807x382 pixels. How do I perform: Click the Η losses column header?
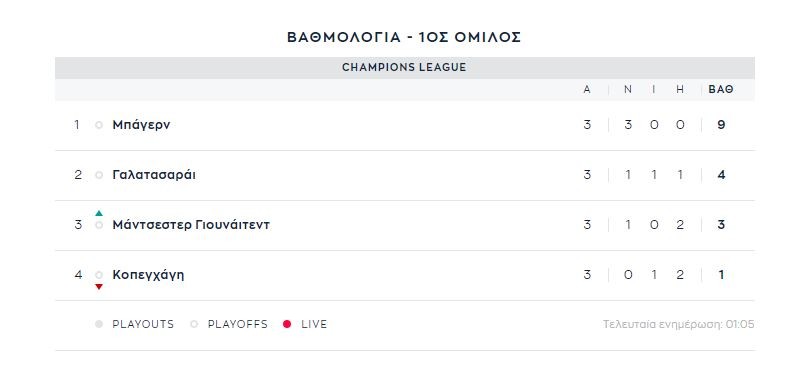tap(680, 90)
